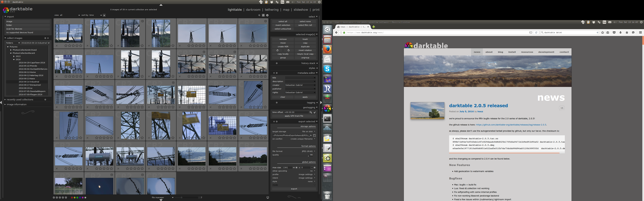Expand the styles module
Image resolution: width=644 pixels, height=201 pixels.
click(x=313, y=68)
